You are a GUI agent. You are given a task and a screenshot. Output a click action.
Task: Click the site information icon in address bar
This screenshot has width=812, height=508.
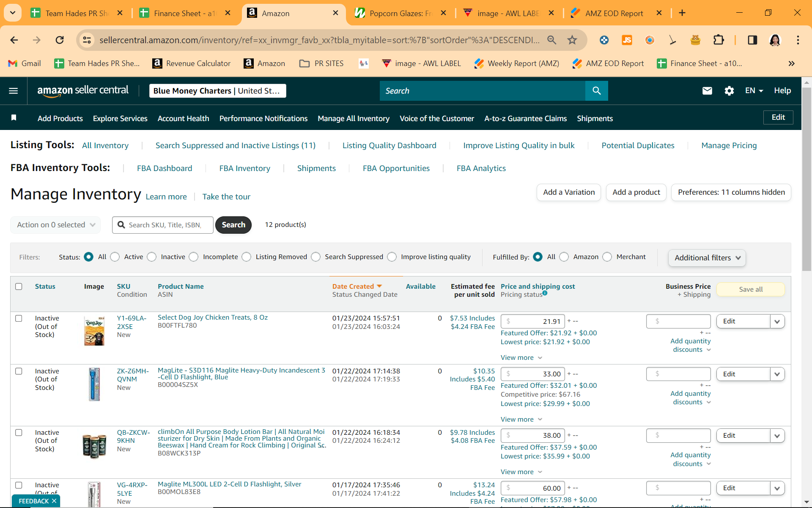tap(87, 40)
